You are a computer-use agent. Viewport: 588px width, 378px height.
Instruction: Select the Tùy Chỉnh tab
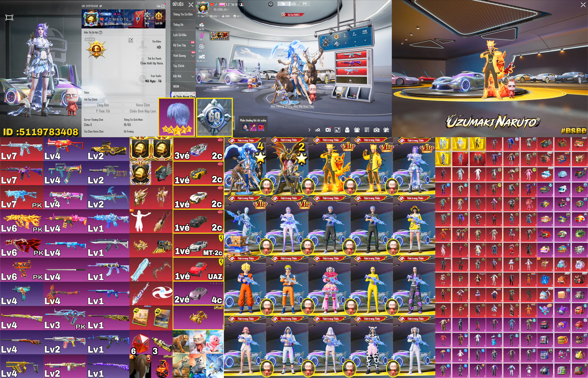pos(183,66)
